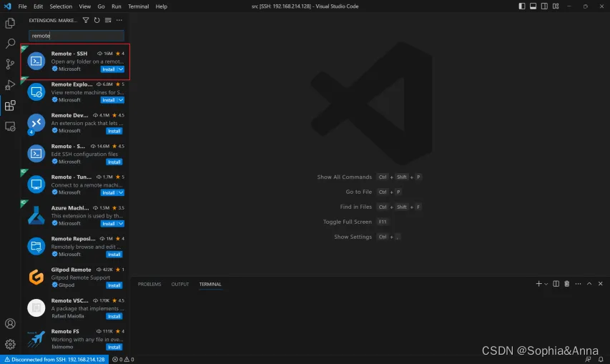This screenshot has width=610, height=364.
Task: Open VS Code application menu logo
Action: coord(7,6)
